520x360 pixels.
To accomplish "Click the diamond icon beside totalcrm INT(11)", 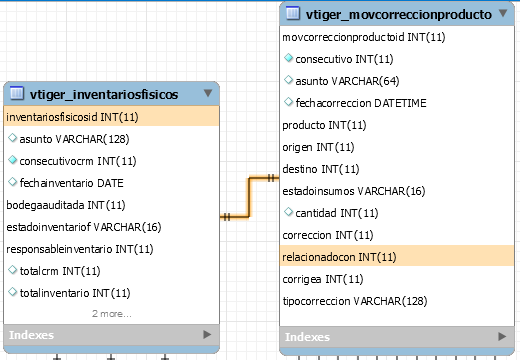I will [12, 270].
